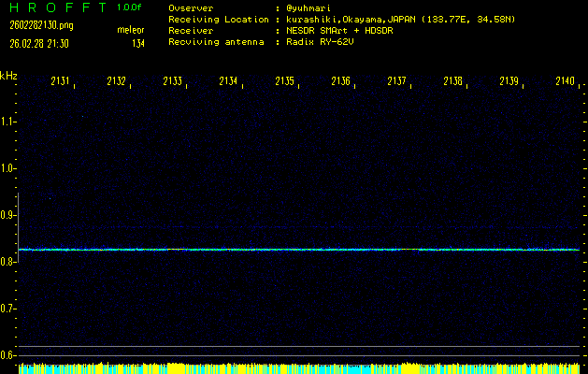The height and width of the screenshot is (374, 588).
Task: Jump to the 2133 time marker
Action: (x=172, y=82)
